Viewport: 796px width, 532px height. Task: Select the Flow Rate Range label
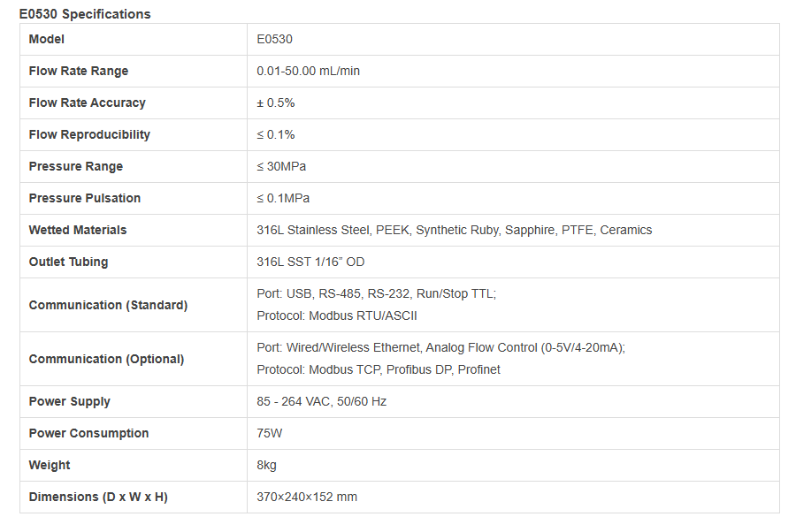pos(79,71)
